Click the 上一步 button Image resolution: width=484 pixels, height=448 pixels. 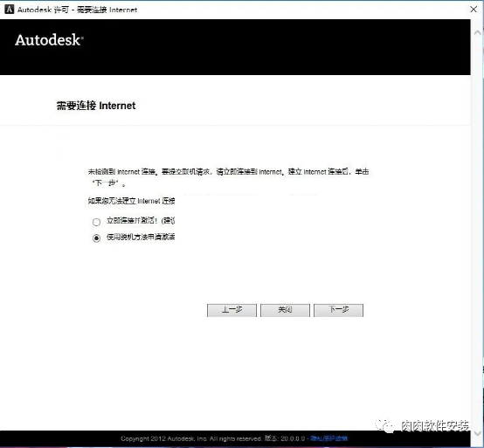pyautogui.click(x=232, y=310)
